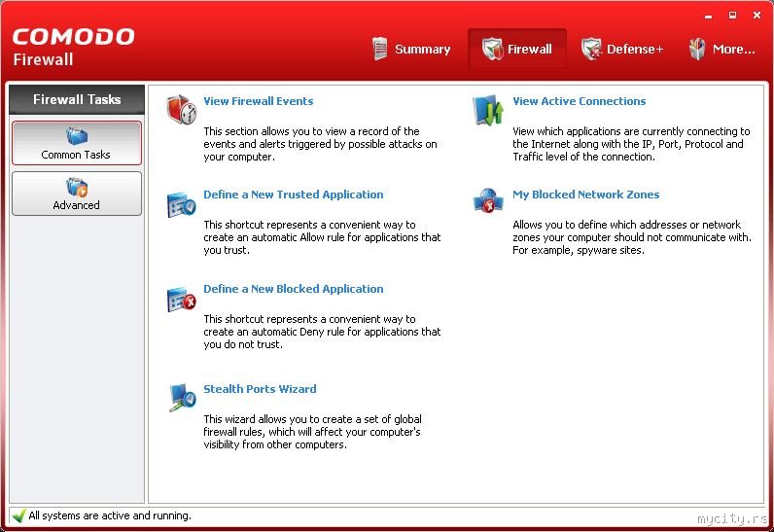Click the View Firewall Events description text
The height and width of the screenshot is (532, 774).
pyautogui.click(x=320, y=144)
